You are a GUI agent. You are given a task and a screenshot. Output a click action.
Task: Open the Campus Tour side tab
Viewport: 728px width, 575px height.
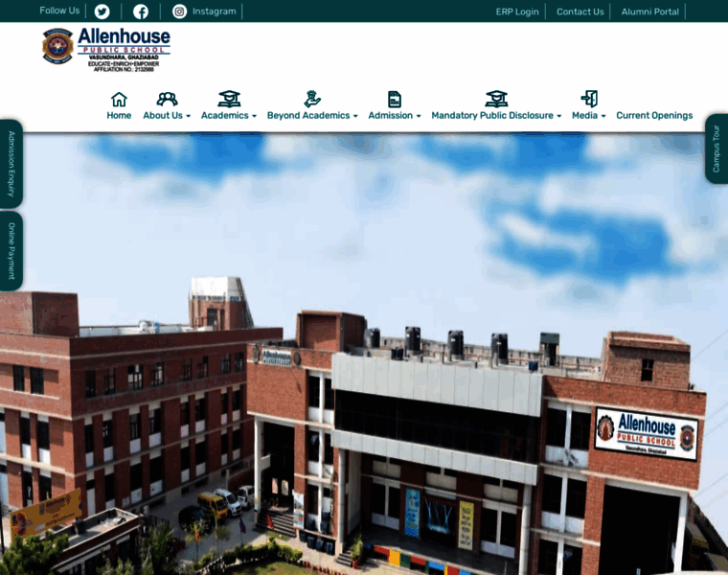pos(717,149)
